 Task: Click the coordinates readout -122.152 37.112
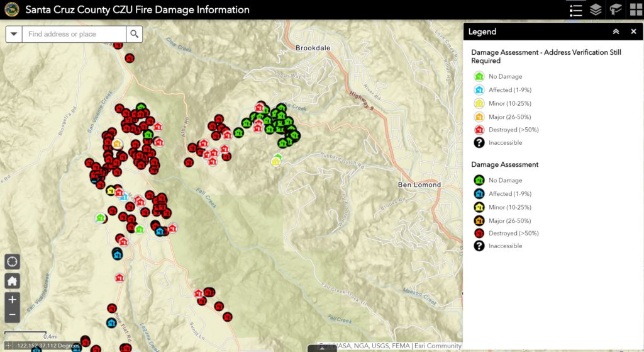[x=47, y=346]
